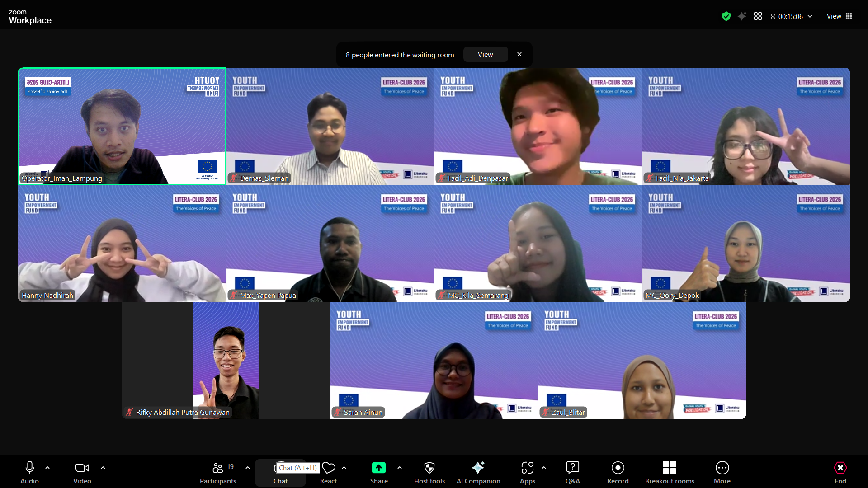Open the Apps icon
This screenshot has height=488, width=868.
528,468
